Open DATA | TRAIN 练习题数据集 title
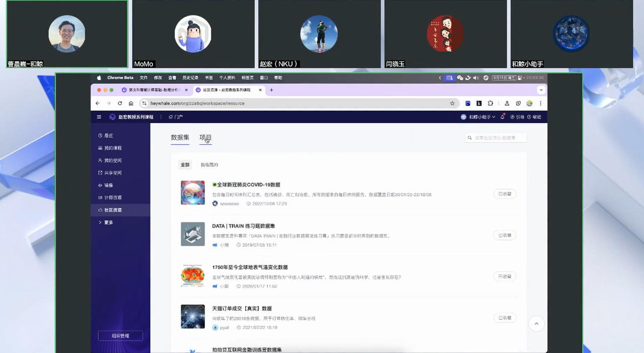This screenshot has width=644, height=353. click(244, 226)
